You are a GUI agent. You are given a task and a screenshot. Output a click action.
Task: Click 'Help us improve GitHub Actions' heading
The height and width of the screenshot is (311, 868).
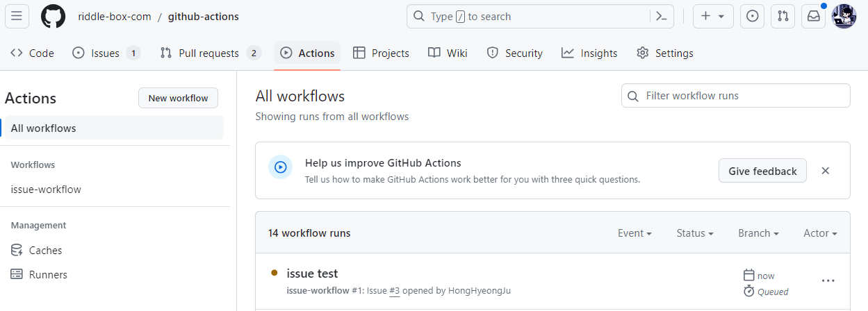point(383,163)
